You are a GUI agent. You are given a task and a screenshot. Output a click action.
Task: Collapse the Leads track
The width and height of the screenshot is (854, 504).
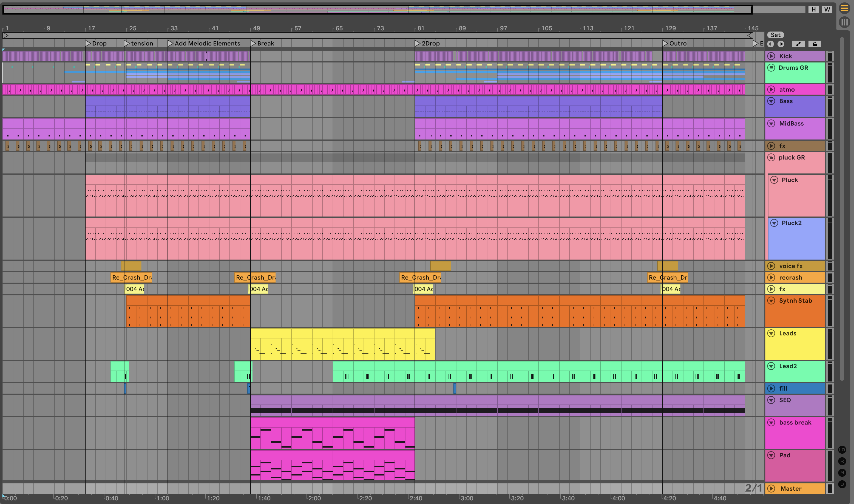771,333
